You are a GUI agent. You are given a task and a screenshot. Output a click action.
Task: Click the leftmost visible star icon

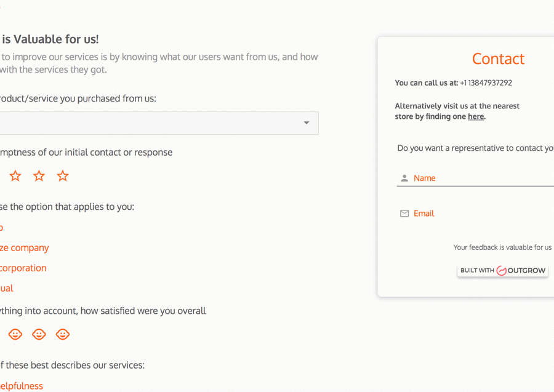(15, 176)
